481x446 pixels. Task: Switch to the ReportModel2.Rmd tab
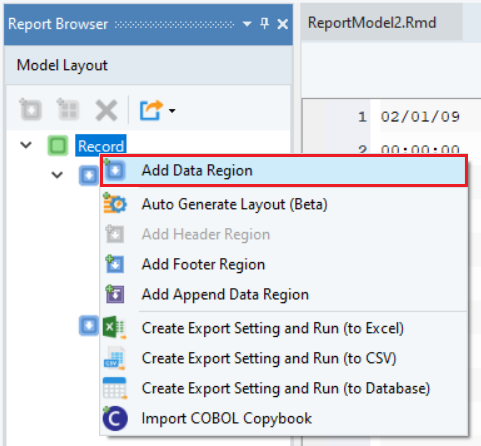click(372, 23)
